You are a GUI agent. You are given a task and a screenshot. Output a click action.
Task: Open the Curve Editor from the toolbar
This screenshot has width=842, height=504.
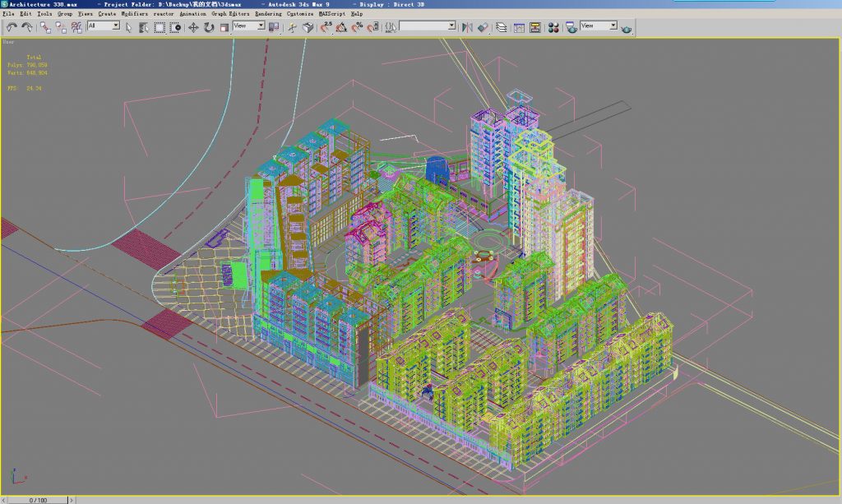click(x=518, y=26)
